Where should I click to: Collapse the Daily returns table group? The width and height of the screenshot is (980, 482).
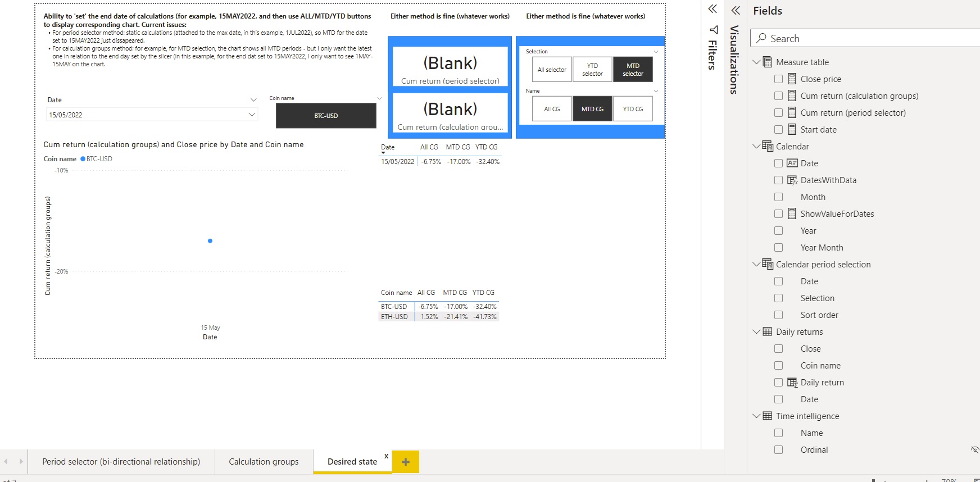pos(756,331)
